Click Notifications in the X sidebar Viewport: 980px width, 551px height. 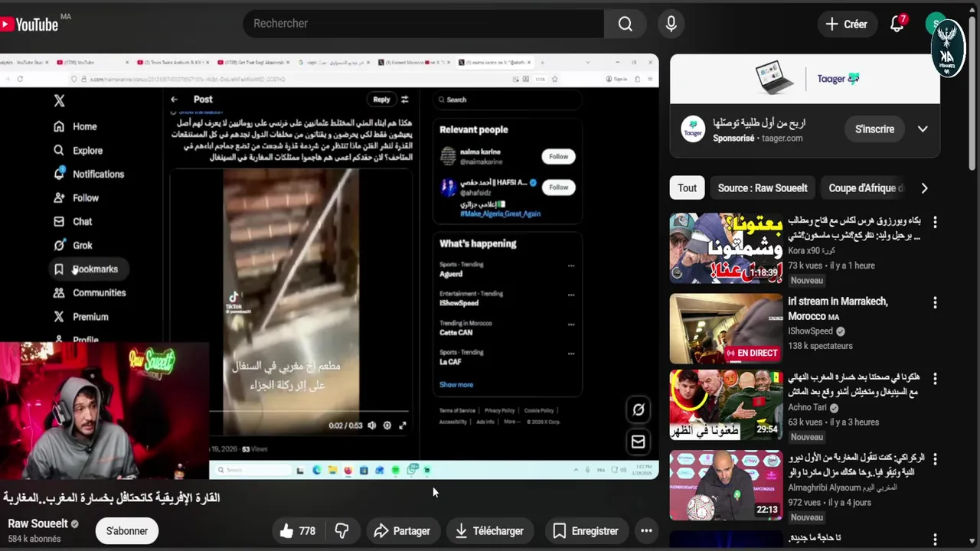click(88, 174)
